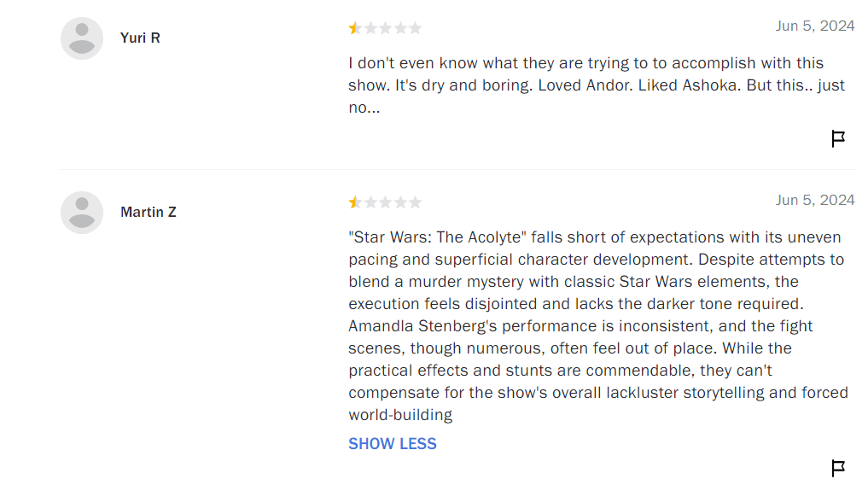This screenshot has height=491, width=868.
Task: Click the fourth star in Yuri R's rating
Action: coord(400,28)
